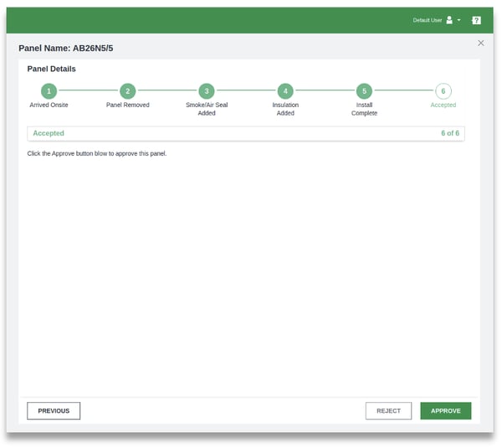Open the Smoke/Air Seal Added label
Image resolution: width=502 pixels, height=448 pixels.
click(207, 109)
